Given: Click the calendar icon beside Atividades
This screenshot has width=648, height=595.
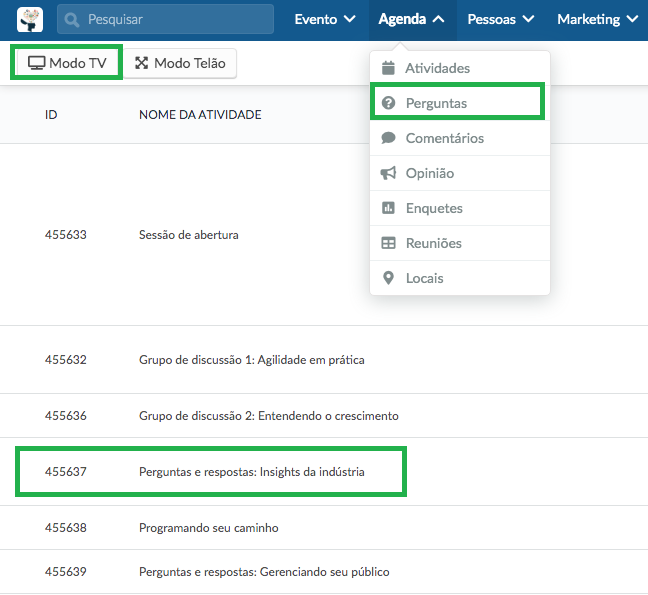Looking at the screenshot, I should pos(388,68).
